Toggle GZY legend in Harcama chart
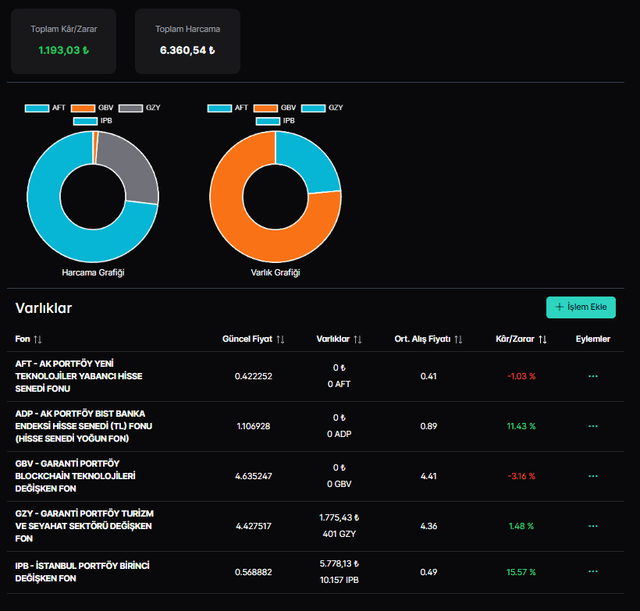The image size is (640, 611). pos(143,107)
